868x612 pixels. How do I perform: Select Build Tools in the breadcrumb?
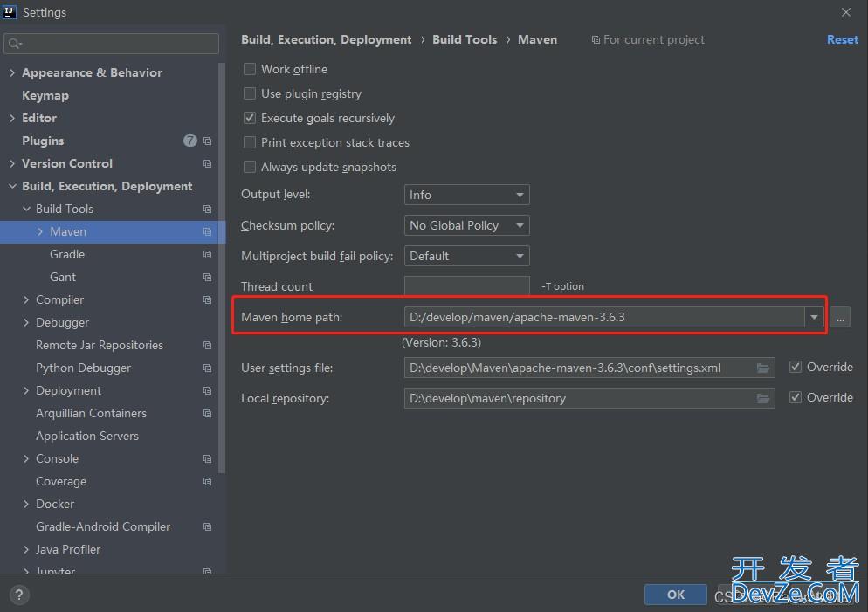[x=465, y=39]
